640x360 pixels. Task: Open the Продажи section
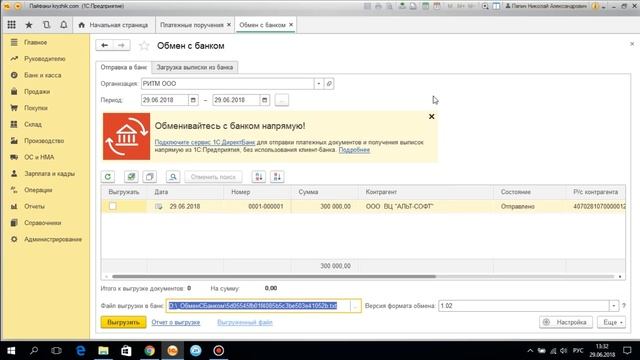coord(37,91)
